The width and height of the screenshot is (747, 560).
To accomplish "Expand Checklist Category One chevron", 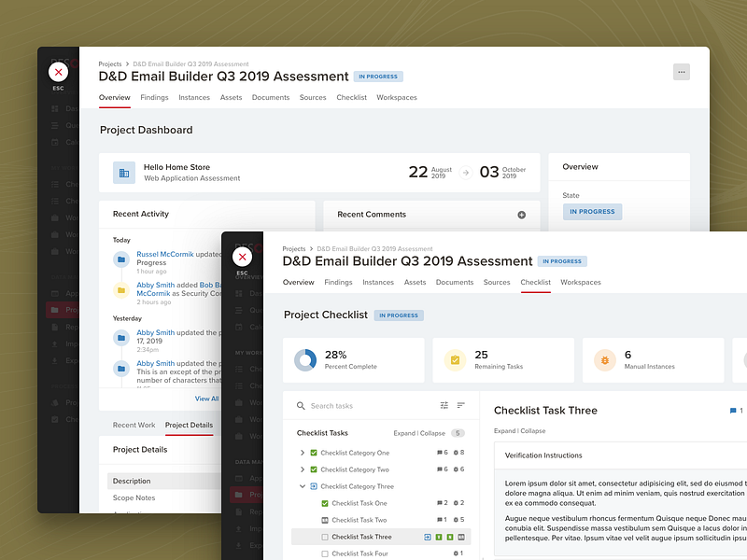I will coord(302,453).
